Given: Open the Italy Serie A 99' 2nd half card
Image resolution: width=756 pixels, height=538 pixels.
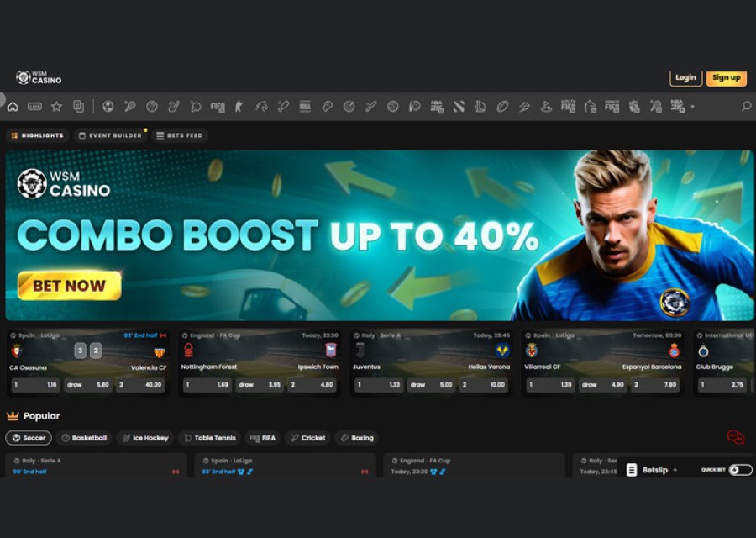Looking at the screenshot, I should 96,466.
